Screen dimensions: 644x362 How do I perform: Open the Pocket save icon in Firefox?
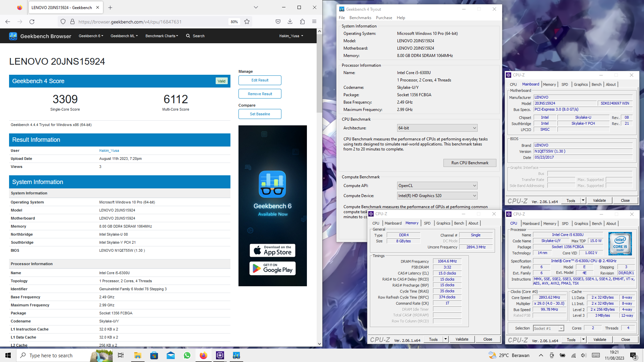click(278, 22)
